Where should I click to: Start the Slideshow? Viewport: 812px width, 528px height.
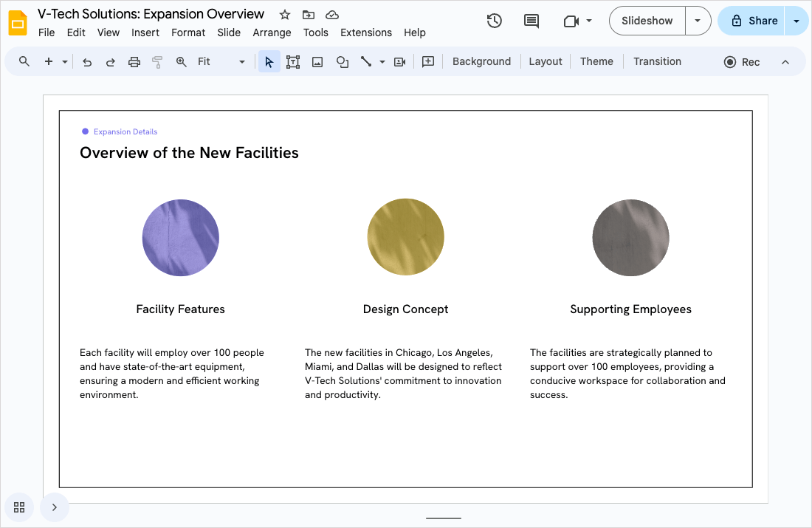click(x=647, y=21)
